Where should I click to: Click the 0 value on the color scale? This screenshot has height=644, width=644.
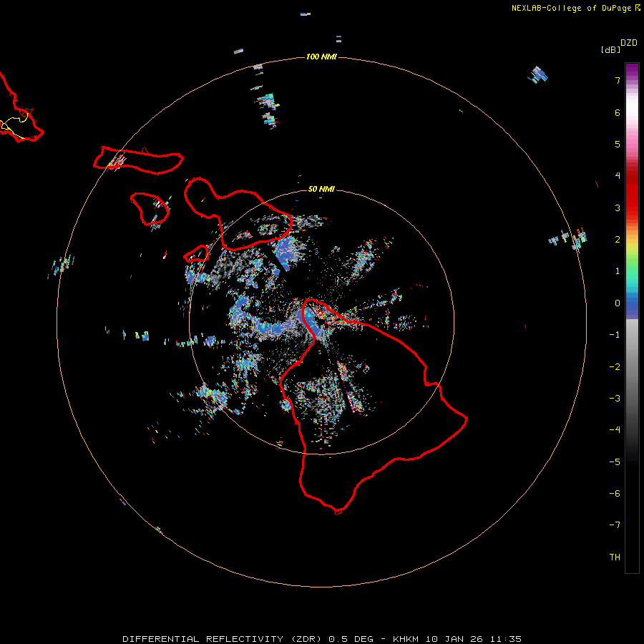(x=618, y=303)
